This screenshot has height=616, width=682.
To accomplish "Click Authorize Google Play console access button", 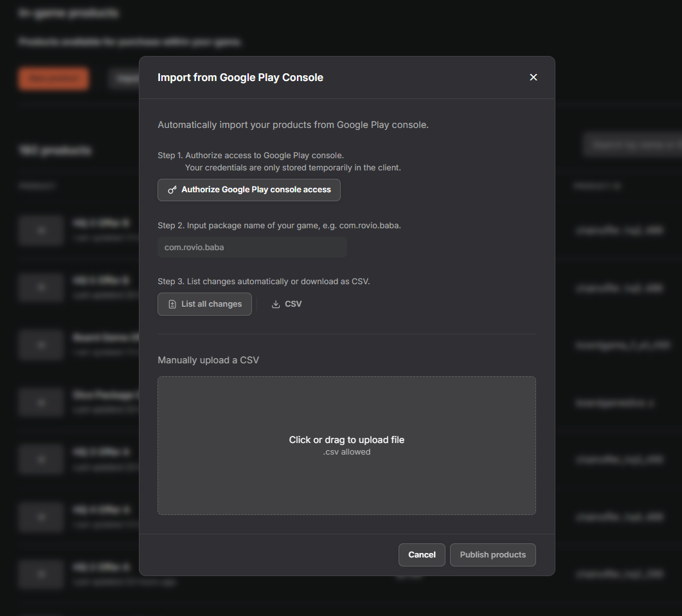I will (x=249, y=190).
